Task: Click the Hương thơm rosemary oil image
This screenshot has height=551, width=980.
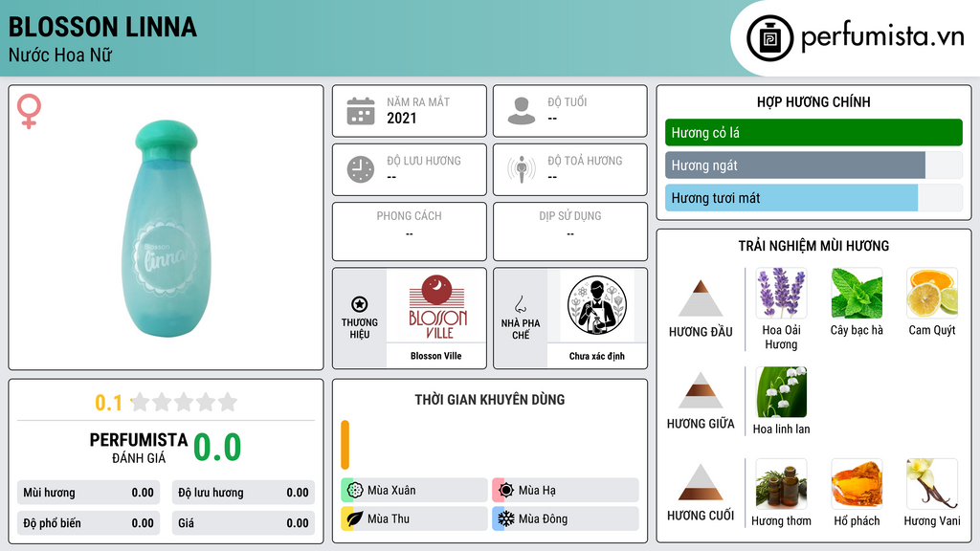Action: coord(781,484)
